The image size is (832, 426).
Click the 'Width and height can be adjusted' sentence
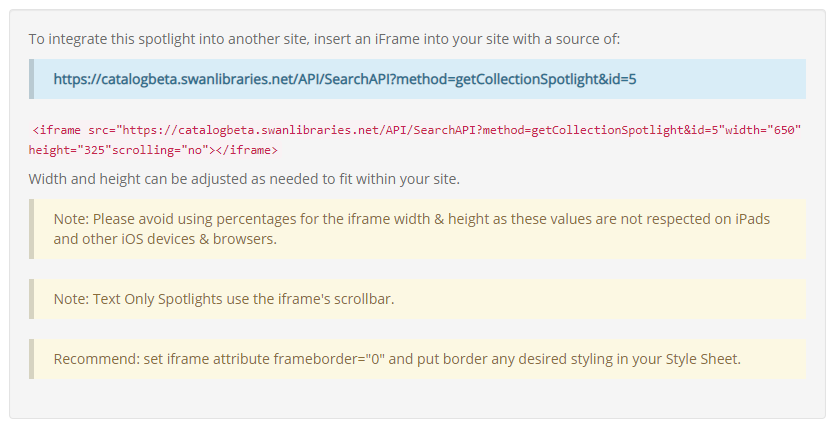(244, 179)
